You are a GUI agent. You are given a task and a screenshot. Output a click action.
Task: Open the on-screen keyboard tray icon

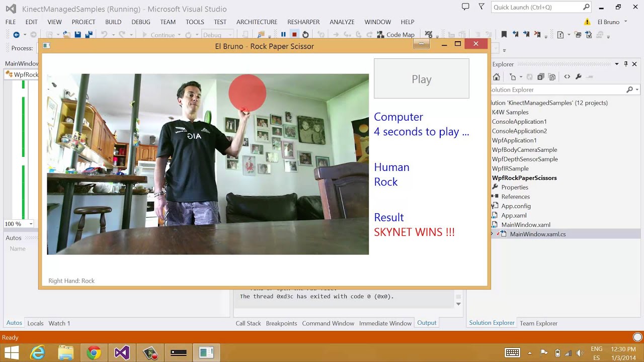point(512,353)
